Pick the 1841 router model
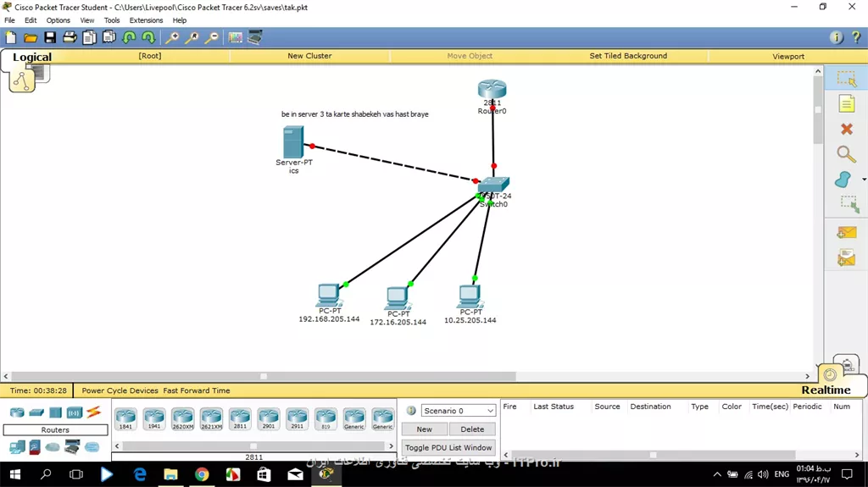 [x=125, y=419]
